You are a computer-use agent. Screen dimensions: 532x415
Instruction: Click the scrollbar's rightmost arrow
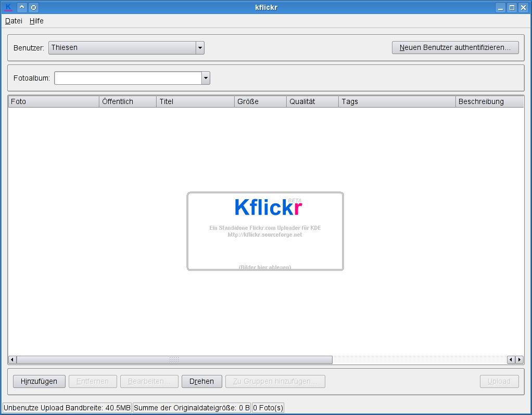click(520, 360)
